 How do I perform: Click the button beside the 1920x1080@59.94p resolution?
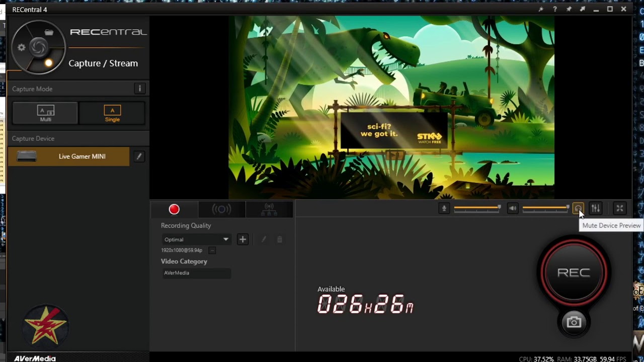click(x=212, y=250)
